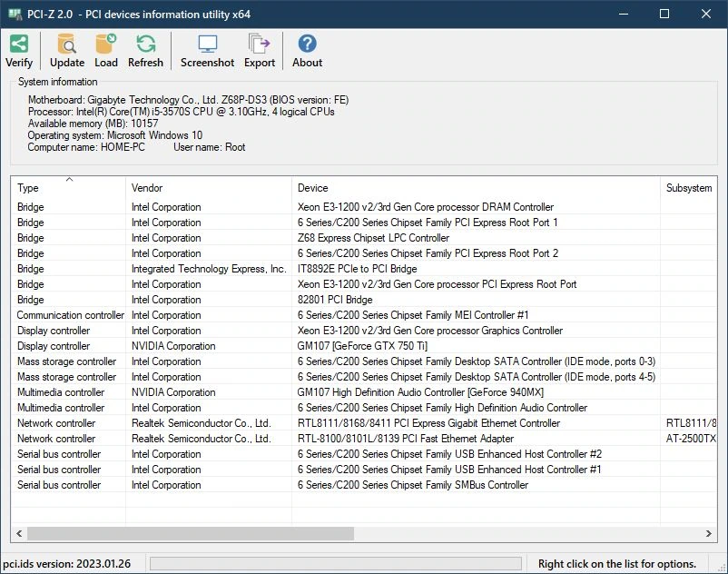The image size is (728, 574).
Task: Click pci.ids version 2023.01.26 status text
Action: tap(67, 563)
